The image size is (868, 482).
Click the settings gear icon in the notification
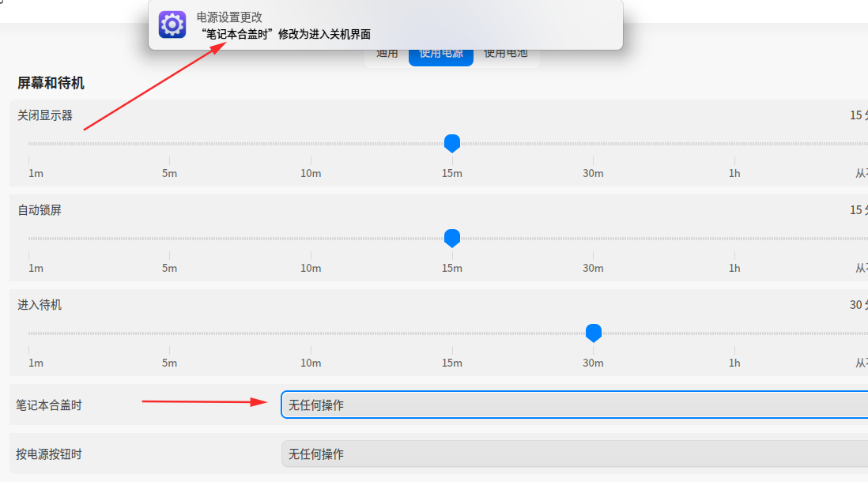172,25
